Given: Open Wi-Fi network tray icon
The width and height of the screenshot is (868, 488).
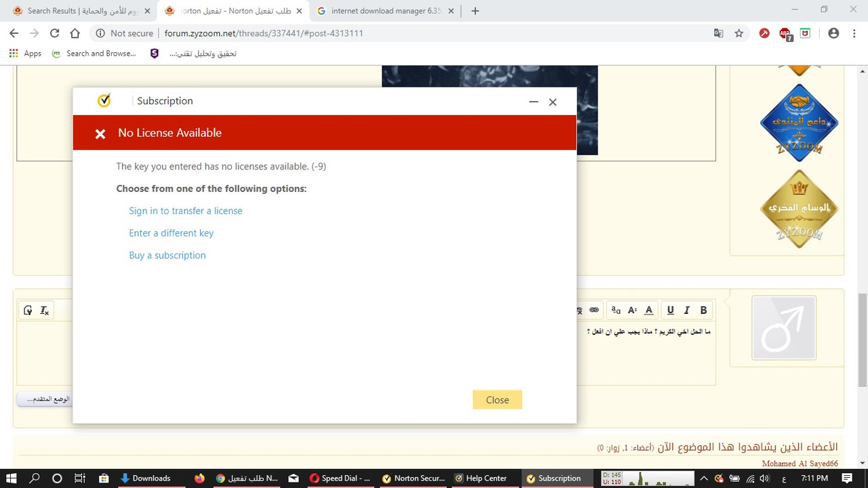Looking at the screenshot, I should (x=750, y=478).
